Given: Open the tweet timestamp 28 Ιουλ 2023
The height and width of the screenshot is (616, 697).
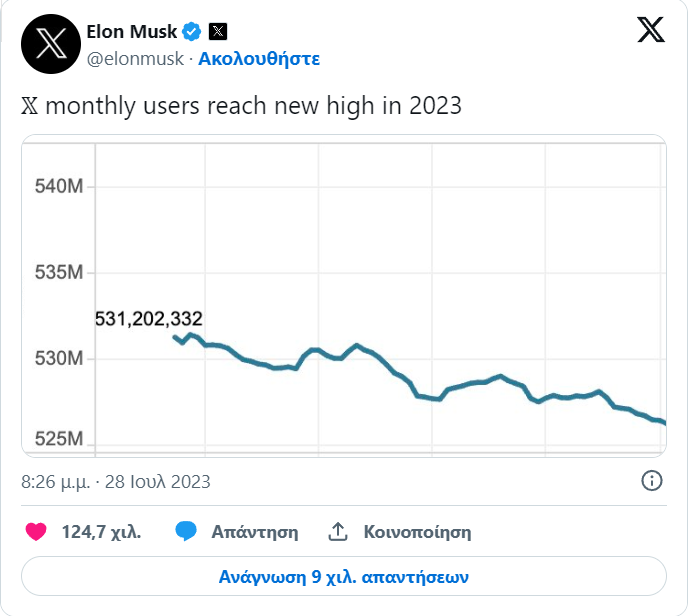Looking at the screenshot, I should point(116,481).
